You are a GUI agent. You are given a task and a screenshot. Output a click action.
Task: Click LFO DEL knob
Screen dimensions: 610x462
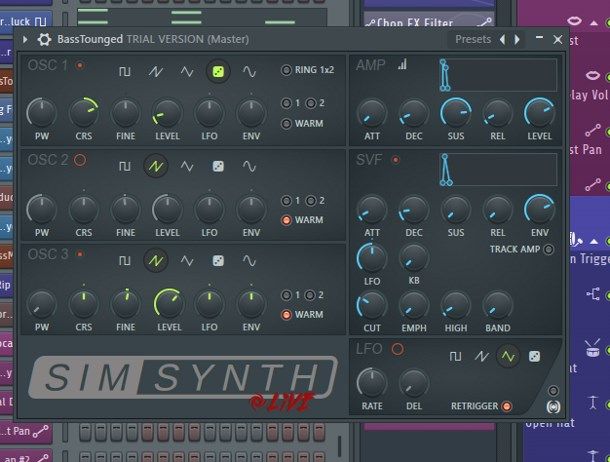point(414,383)
